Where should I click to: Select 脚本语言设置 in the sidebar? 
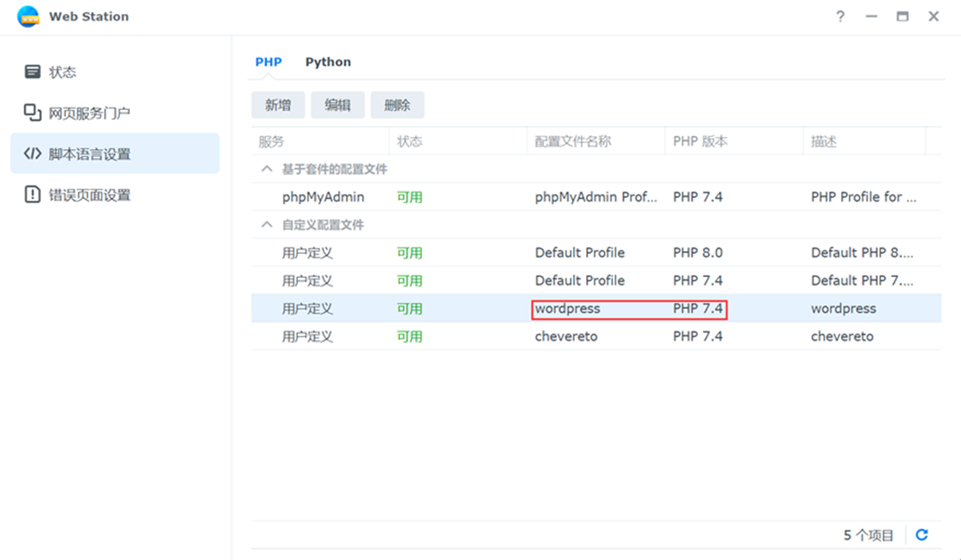[115, 154]
